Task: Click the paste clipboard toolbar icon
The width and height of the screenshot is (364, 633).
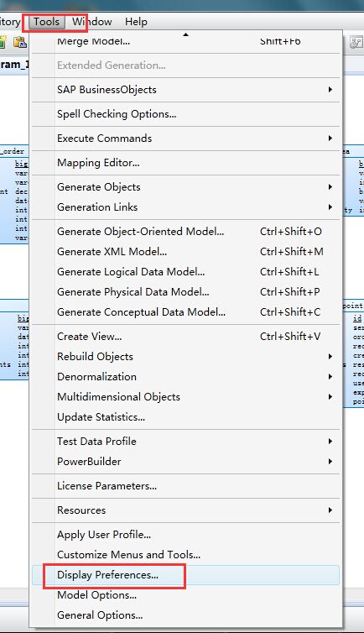Action: 20,42
